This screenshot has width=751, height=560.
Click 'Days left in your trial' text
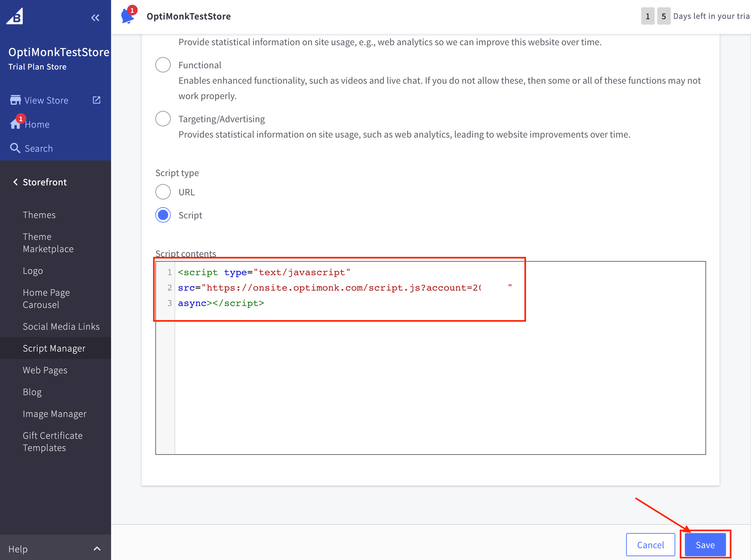[712, 16]
